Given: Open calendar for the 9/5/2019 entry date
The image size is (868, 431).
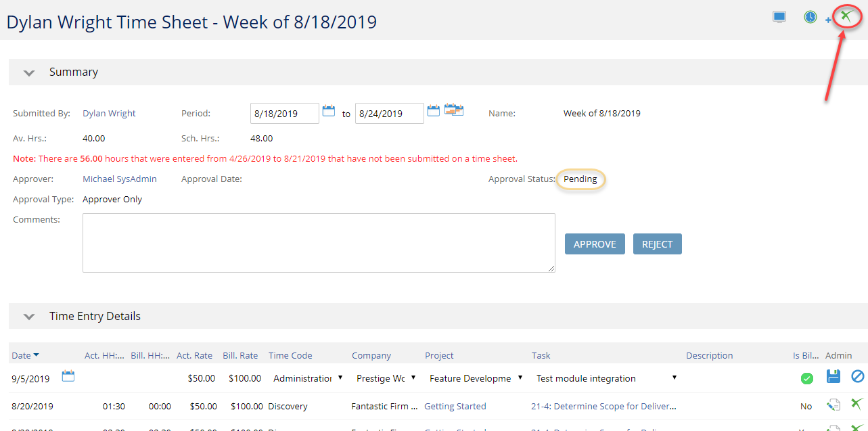Looking at the screenshot, I should click(x=68, y=376).
